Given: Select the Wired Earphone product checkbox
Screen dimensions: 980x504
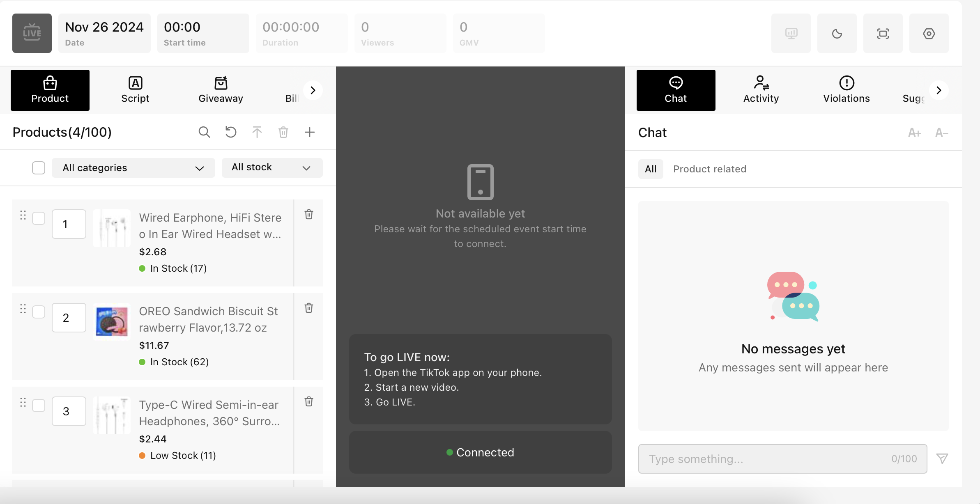Looking at the screenshot, I should pyautogui.click(x=39, y=218).
